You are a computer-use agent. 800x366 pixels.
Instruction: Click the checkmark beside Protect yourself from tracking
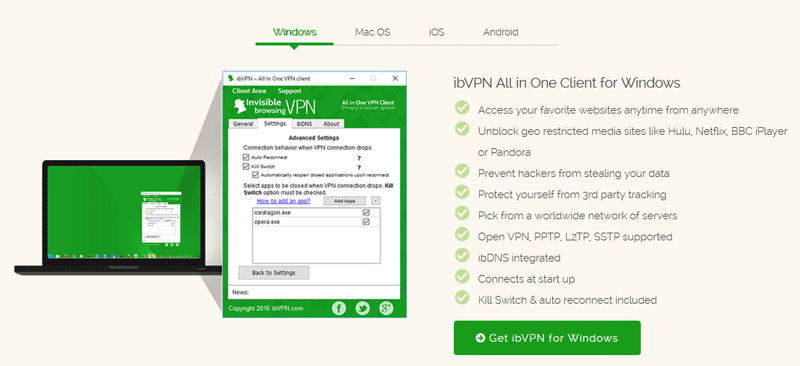(462, 191)
